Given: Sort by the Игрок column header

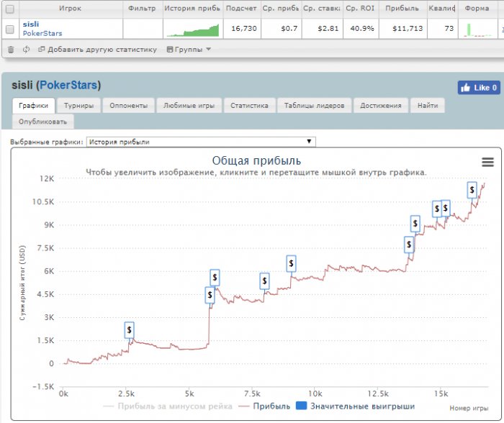Looking at the screenshot, I should [70, 9].
